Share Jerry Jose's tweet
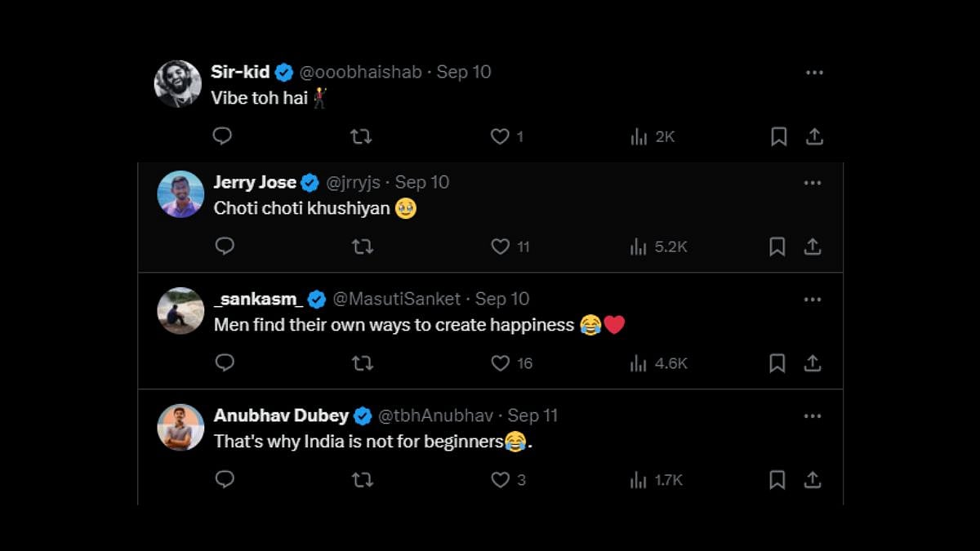The height and width of the screenshot is (551, 980). coord(813,247)
